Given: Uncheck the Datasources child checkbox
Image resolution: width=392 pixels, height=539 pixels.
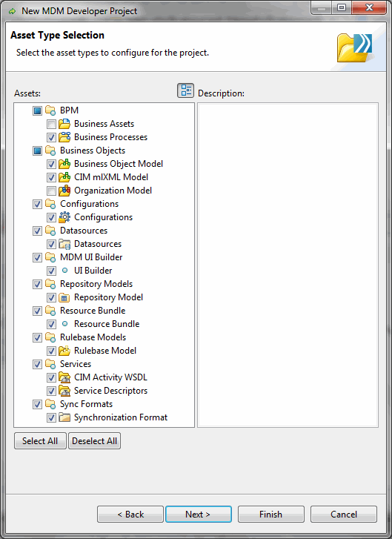Looking at the screenshot, I should (52, 245).
